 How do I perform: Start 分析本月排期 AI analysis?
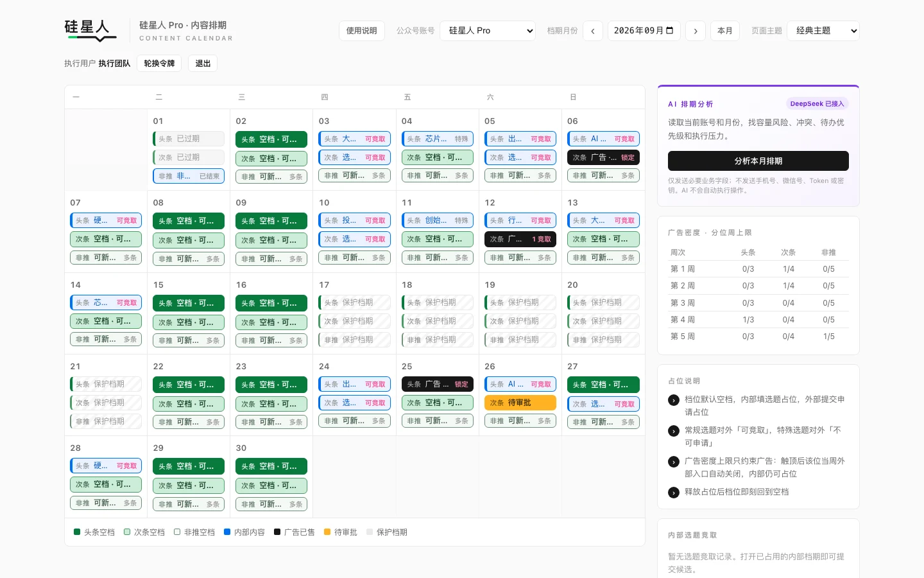click(x=758, y=161)
